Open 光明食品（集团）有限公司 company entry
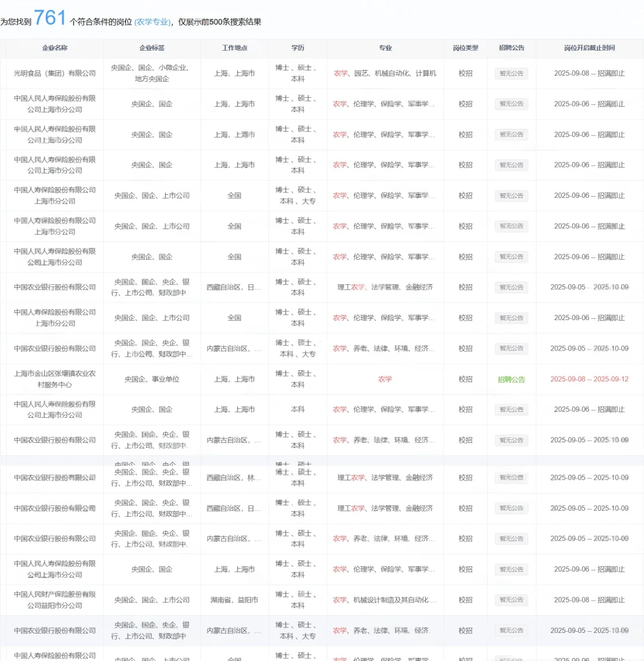The width and height of the screenshot is (644, 661). tap(54, 73)
